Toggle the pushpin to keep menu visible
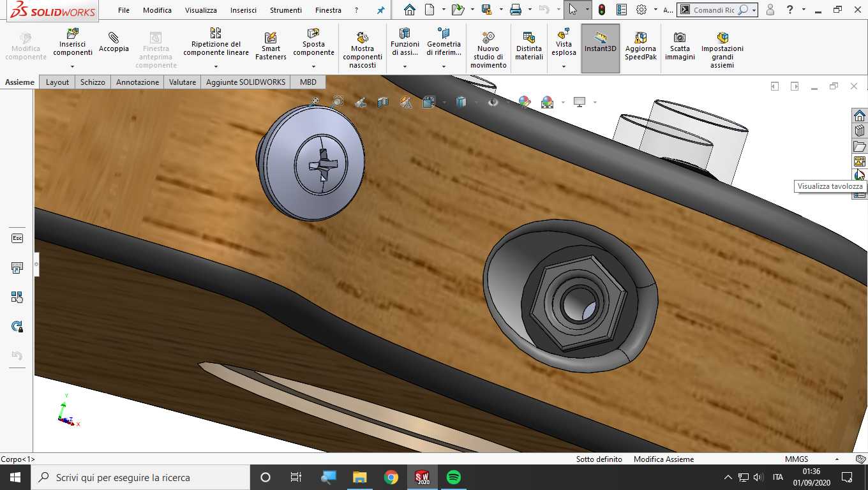Screen dimensions: 868x490 381,10
